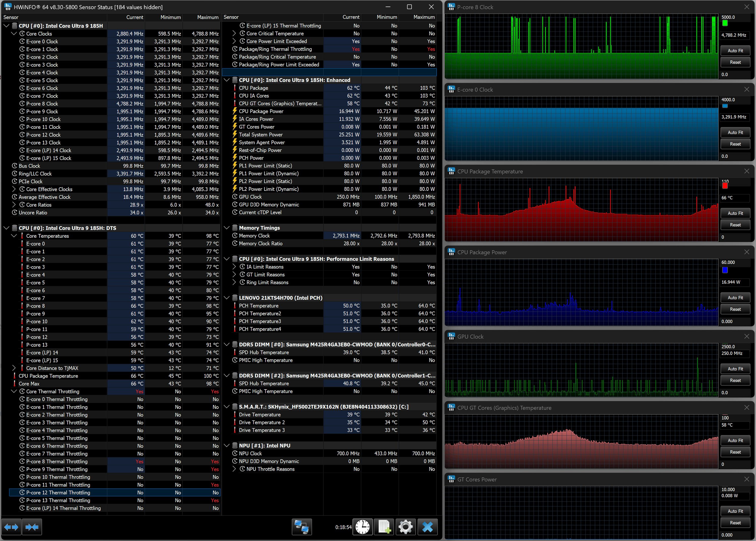Open remote network monitoring icon
The height and width of the screenshot is (541, 756).
click(x=302, y=527)
